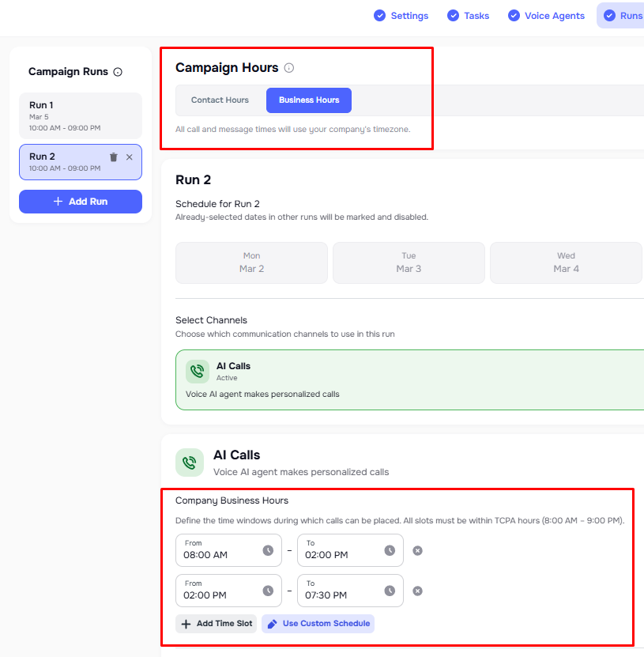Viewport: 644px width, 657px height.
Task: Remove the first time slot via its x icon
Action: click(x=417, y=550)
